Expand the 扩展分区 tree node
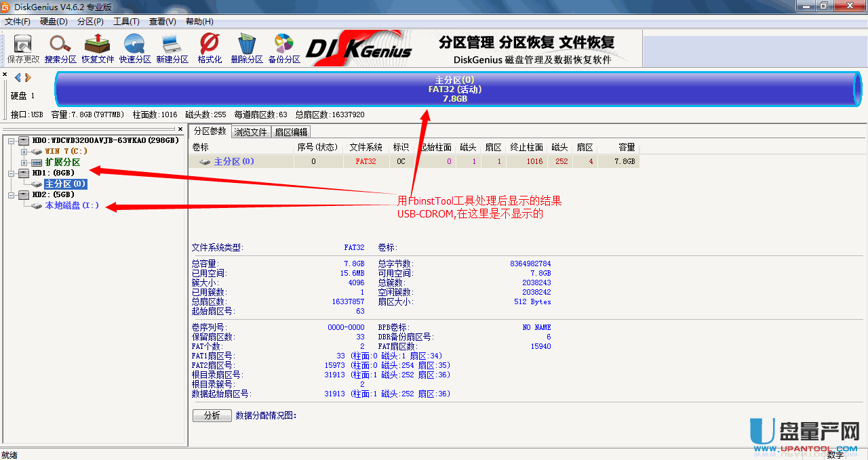Image resolution: width=868 pixels, height=460 pixels. point(24,163)
